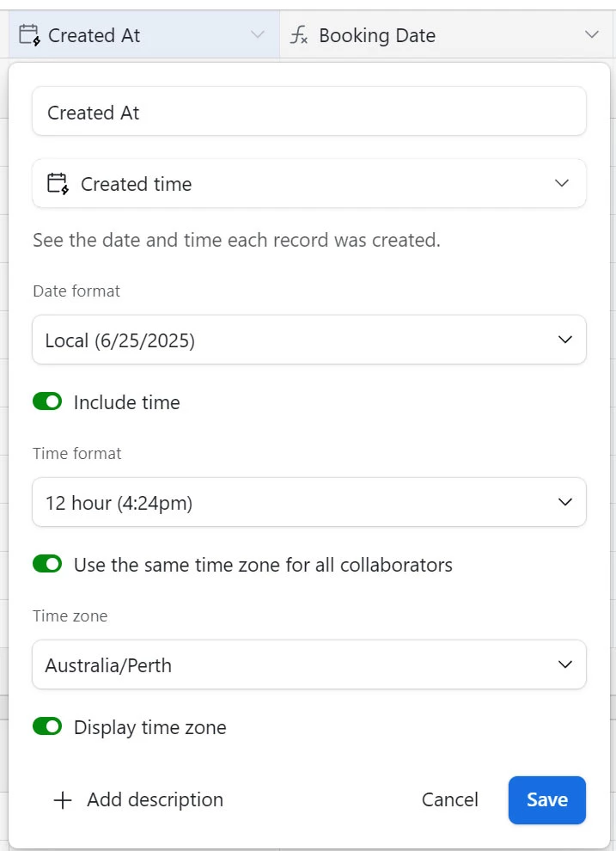616x851 pixels.
Task: Select the Created At column header
Action: point(144,34)
